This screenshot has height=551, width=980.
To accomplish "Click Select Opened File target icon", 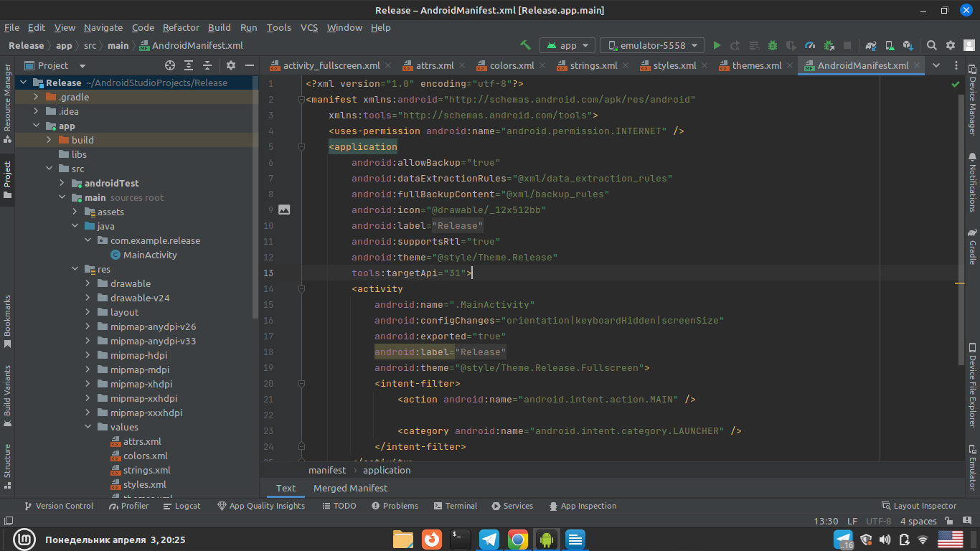I will [x=170, y=65].
